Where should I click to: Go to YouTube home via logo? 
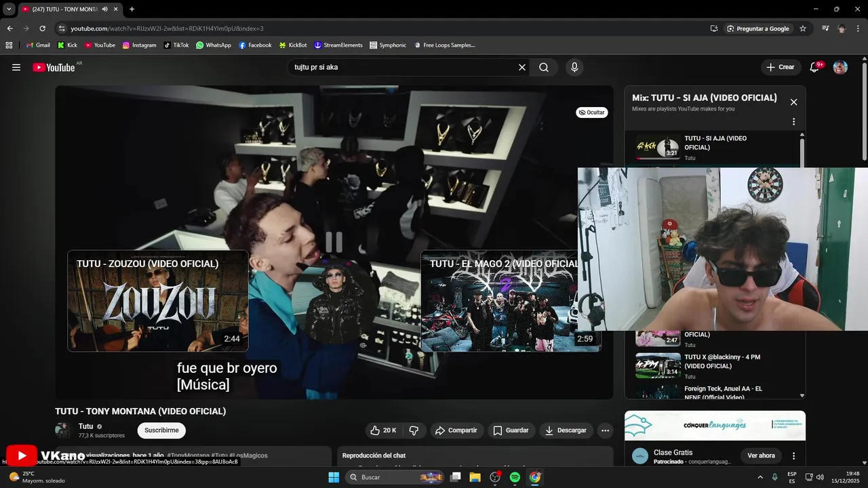tap(54, 67)
